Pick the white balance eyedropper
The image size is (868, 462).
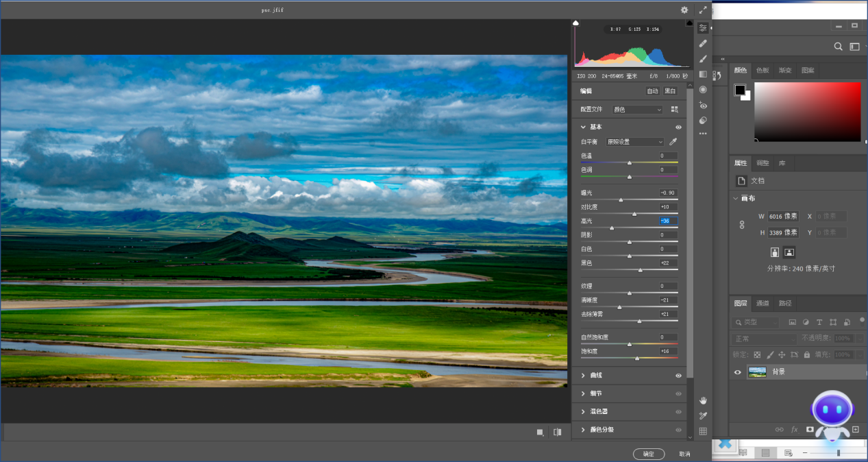673,142
